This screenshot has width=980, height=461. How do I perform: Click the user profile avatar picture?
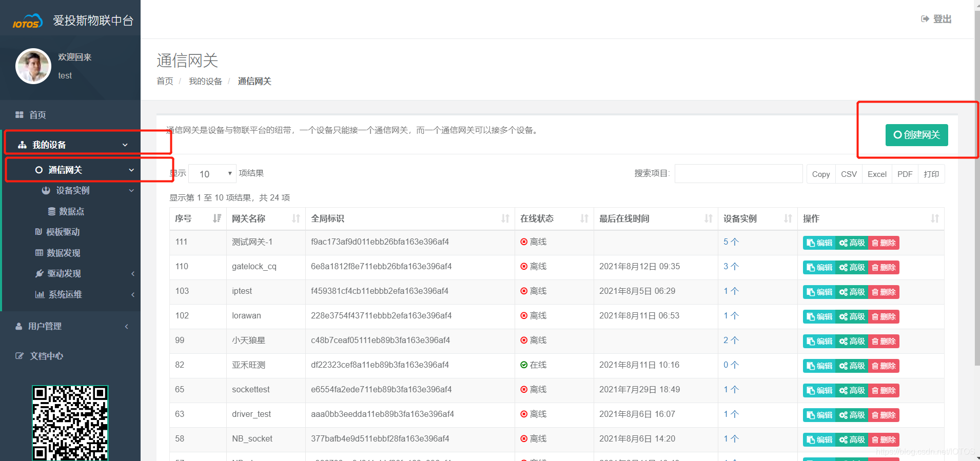[33, 66]
